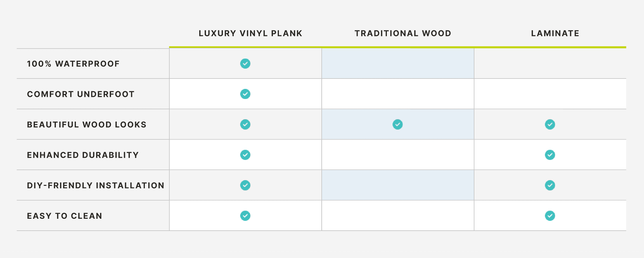Click the Laminate column header

555,33
